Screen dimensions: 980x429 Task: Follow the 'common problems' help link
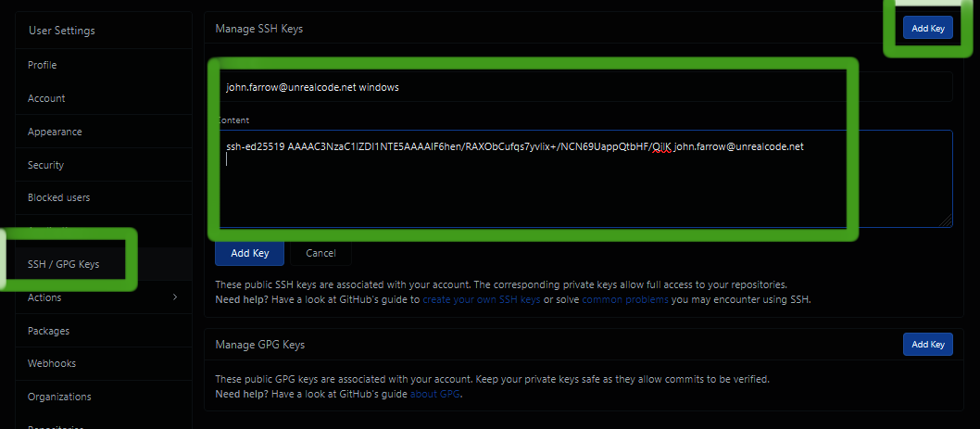(x=625, y=300)
